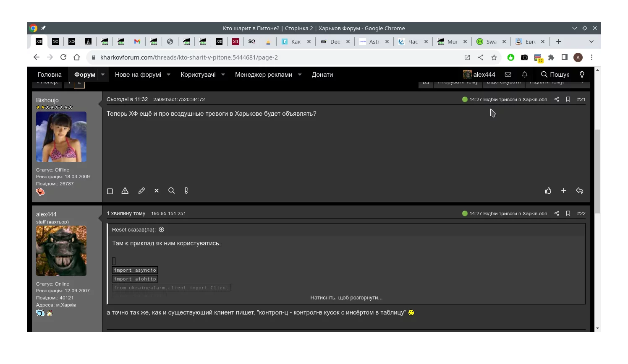Switch to the Swa browser tab
This screenshot has width=628, height=364.
492,42
